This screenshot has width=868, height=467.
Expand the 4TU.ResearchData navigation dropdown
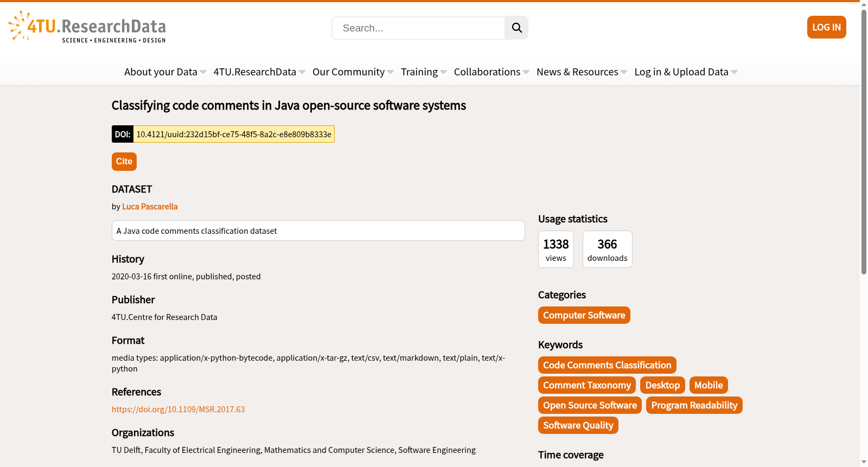(259, 72)
